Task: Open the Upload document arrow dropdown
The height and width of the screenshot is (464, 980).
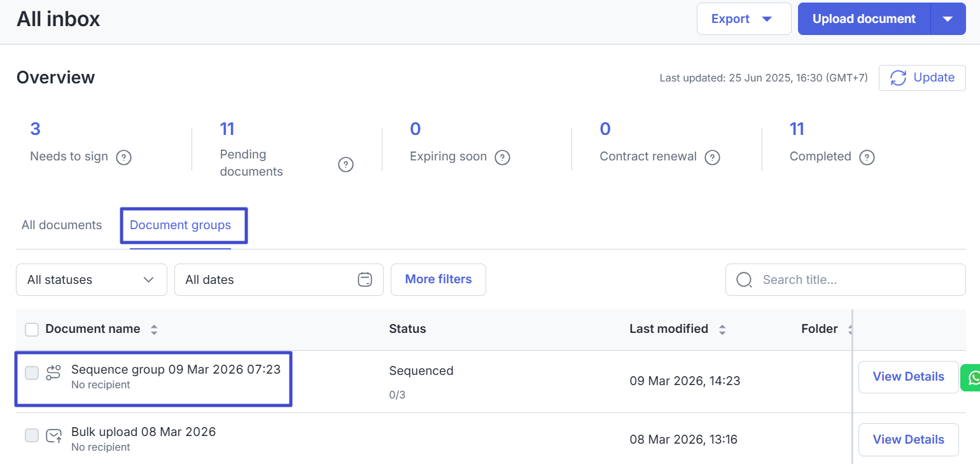Action: click(948, 19)
